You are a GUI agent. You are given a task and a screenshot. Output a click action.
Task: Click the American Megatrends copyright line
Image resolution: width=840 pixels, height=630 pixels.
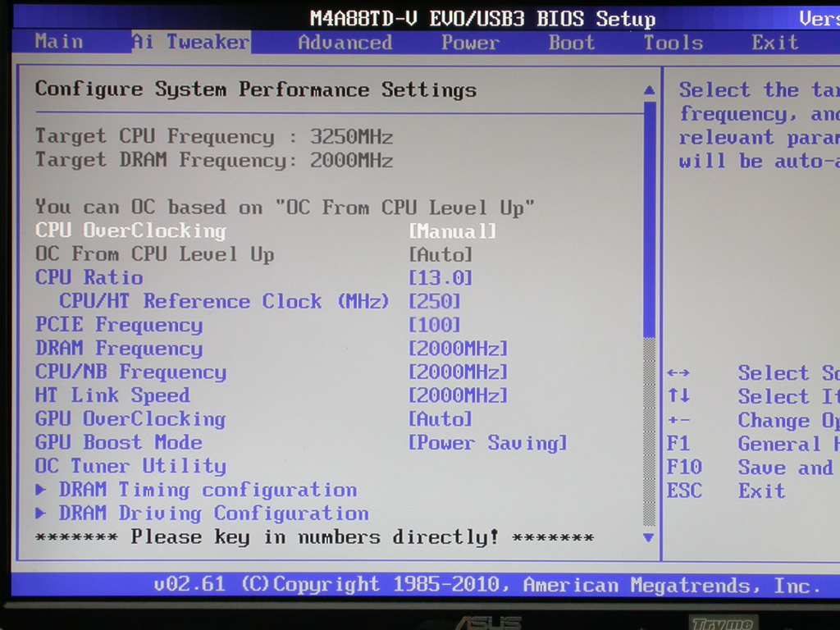coord(487,584)
